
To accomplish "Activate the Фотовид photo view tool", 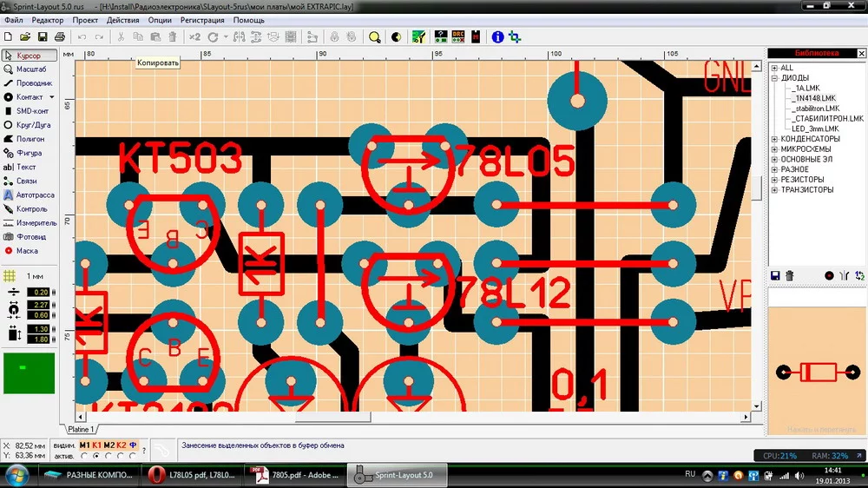I will coord(30,237).
